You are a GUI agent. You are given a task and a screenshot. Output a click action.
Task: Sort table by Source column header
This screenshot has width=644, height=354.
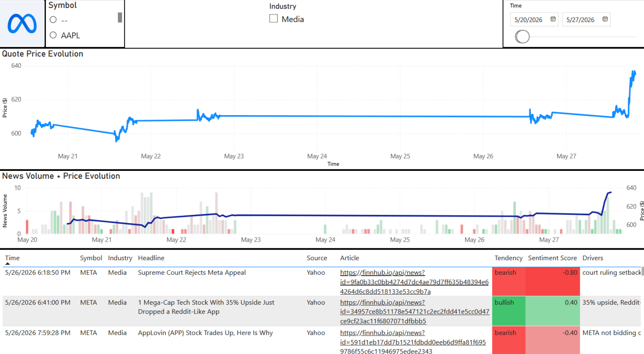pyautogui.click(x=317, y=258)
